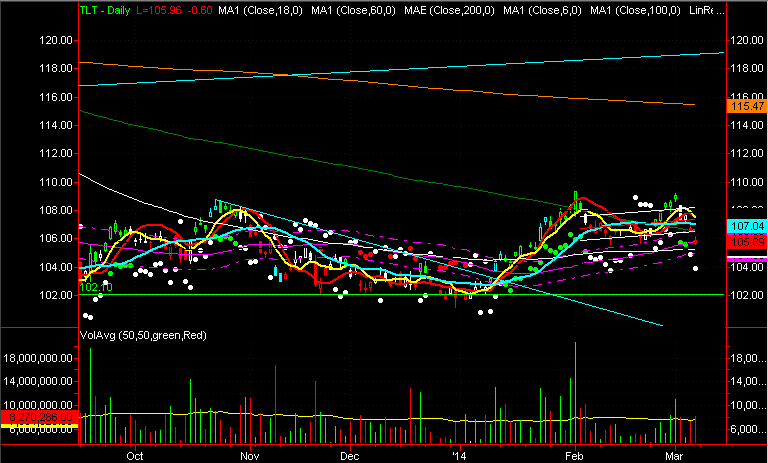Viewport: 768px width, 463px height.
Task: Click the MAE (Close,200,0) indicator label
Action: pyautogui.click(x=449, y=10)
